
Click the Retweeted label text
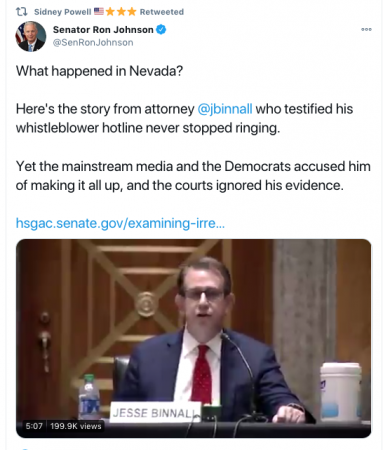pos(162,12)
